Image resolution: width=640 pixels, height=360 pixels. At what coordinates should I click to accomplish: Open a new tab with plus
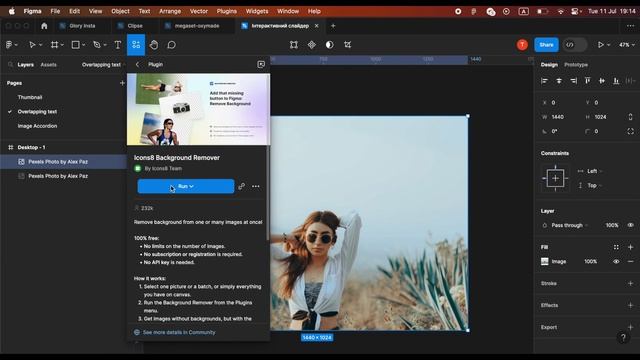pos(333,26)
